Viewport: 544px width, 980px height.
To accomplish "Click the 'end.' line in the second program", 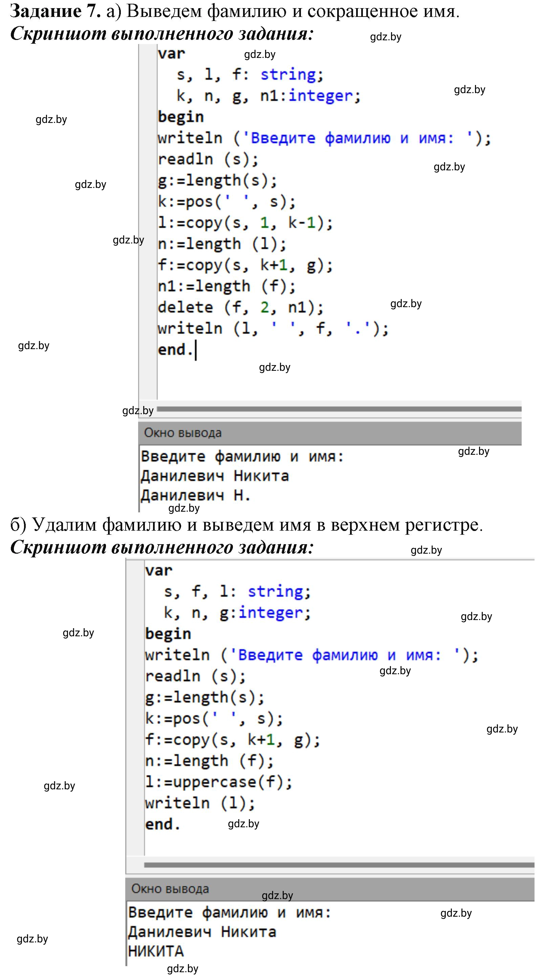I will [162, 825].
